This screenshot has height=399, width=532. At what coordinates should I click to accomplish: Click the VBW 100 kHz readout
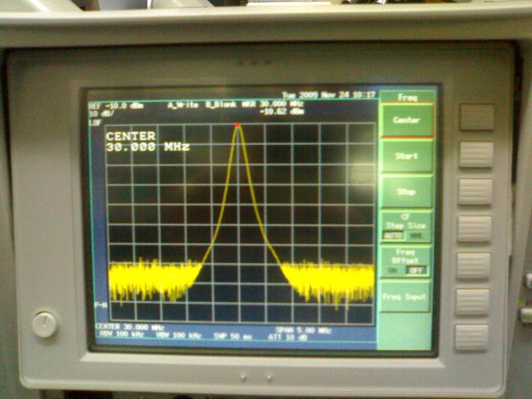tap(178, 336)
